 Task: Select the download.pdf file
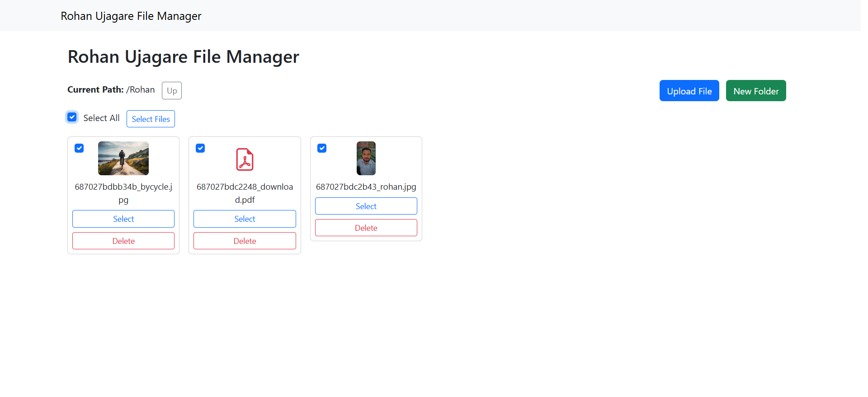coord(245,219)
